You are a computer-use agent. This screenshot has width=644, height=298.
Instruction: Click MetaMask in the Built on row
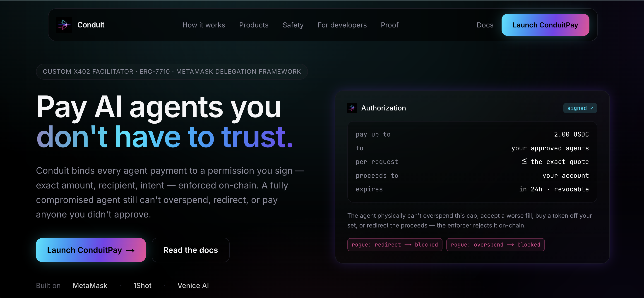click(x=90, y=286)
